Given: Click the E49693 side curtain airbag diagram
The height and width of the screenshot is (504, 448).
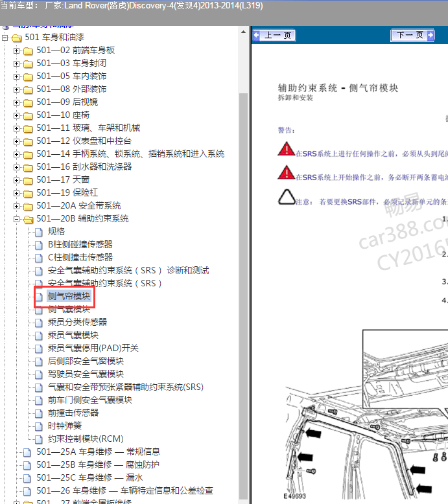Looking at the screenshot, I should pyautogui.click(x=366, y=415).
